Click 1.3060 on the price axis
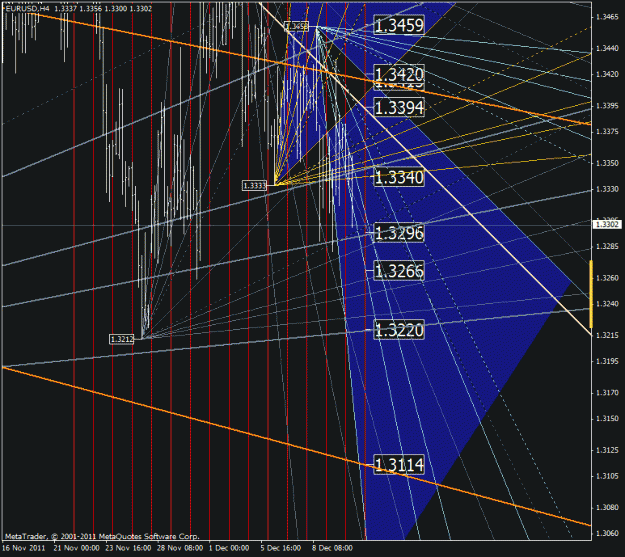The image size is (625, 557). click(607, 534)
